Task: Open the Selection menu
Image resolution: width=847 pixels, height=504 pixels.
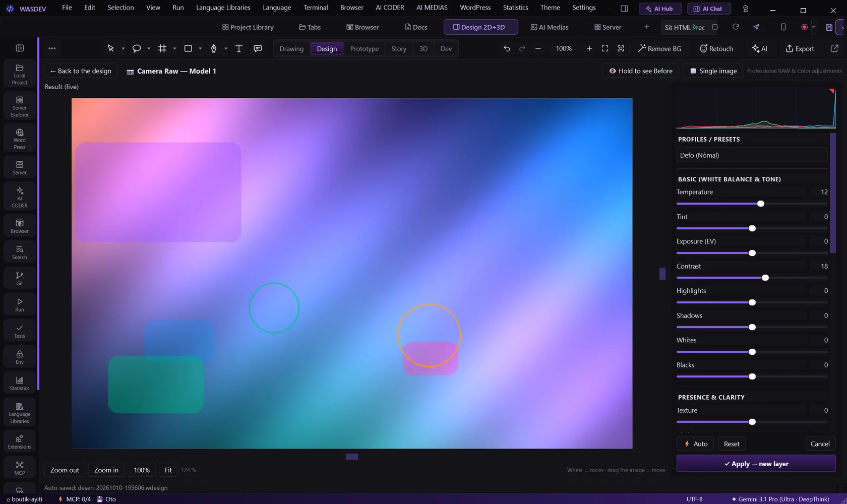Action: click(x=120, y=8)
